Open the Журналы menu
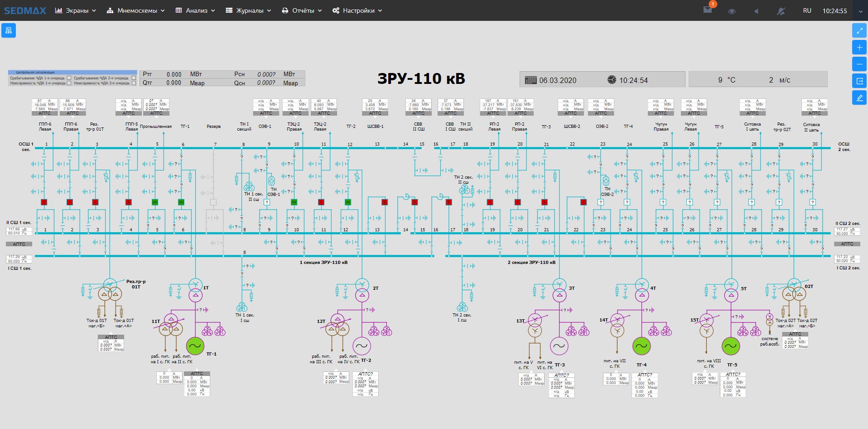This screenshot has width=868, height=429. tap(248, 10)
